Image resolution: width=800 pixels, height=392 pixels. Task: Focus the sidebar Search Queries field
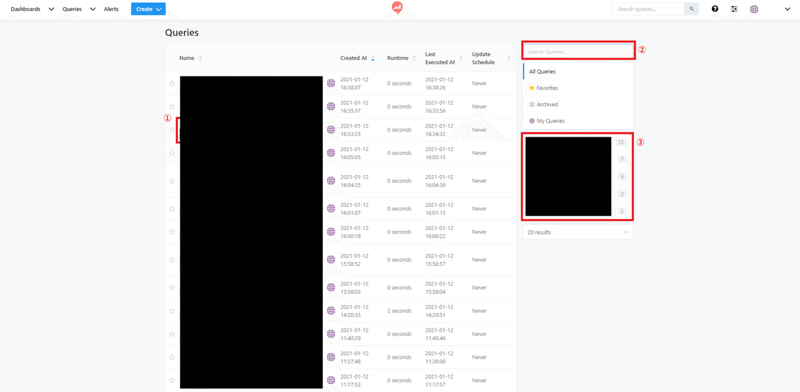[x=578, y=51]
